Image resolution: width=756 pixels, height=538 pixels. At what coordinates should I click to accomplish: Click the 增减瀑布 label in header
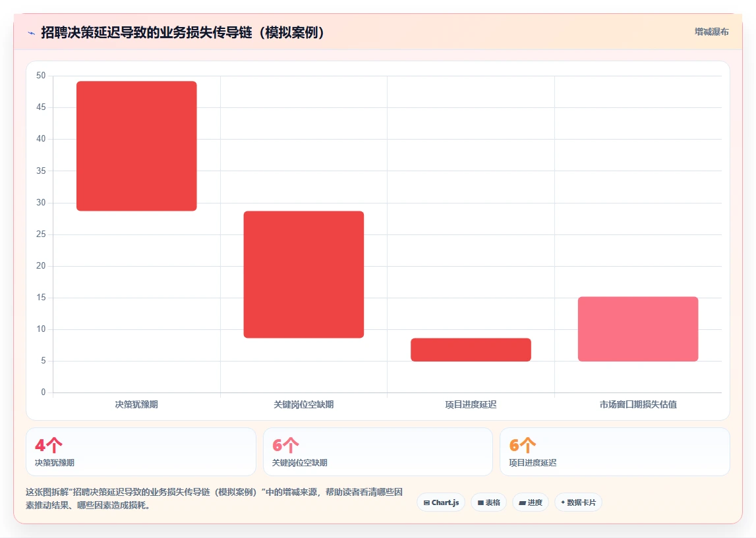click(x=711, y=32)
